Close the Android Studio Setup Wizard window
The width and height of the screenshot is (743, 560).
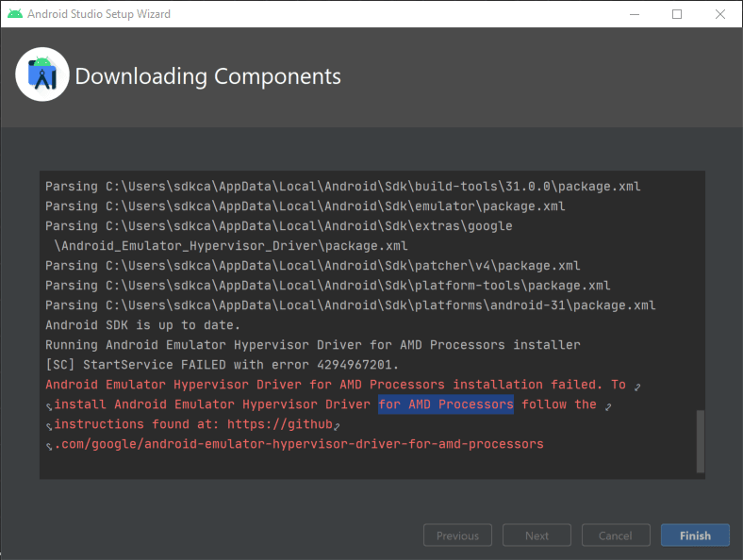[x=720, y=14]
